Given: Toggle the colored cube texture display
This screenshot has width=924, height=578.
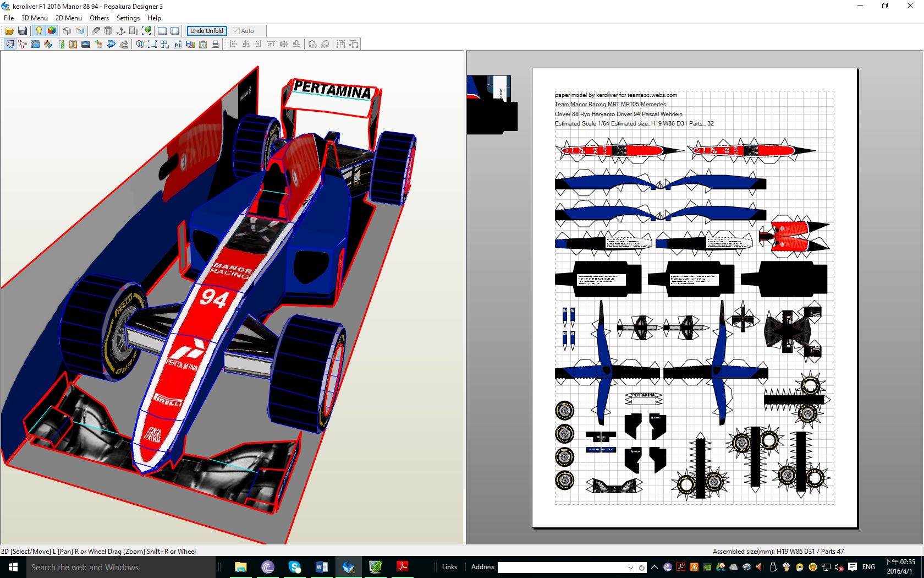Looking at the screenshot, I should [x=51, y=31].
